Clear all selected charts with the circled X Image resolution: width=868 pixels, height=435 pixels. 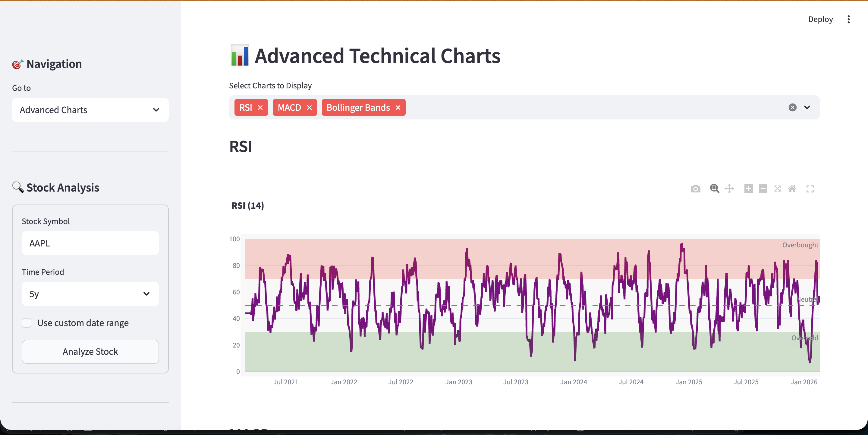[793, 107]
